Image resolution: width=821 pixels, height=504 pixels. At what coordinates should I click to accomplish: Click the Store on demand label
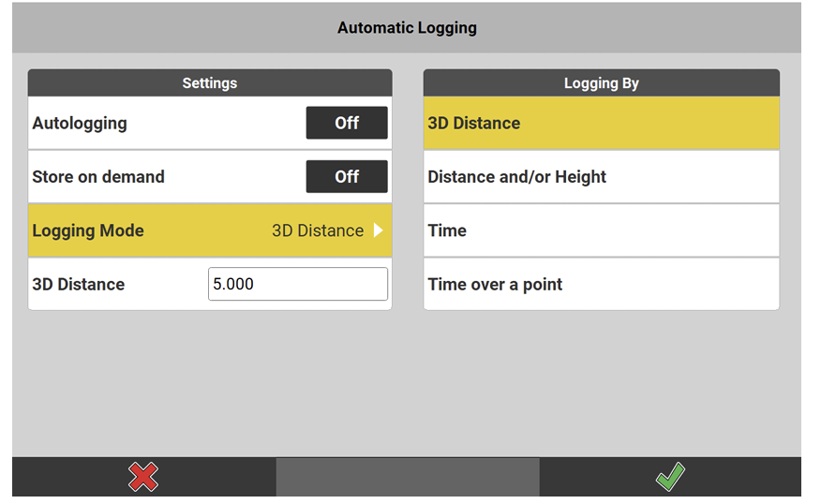point(98,176)
